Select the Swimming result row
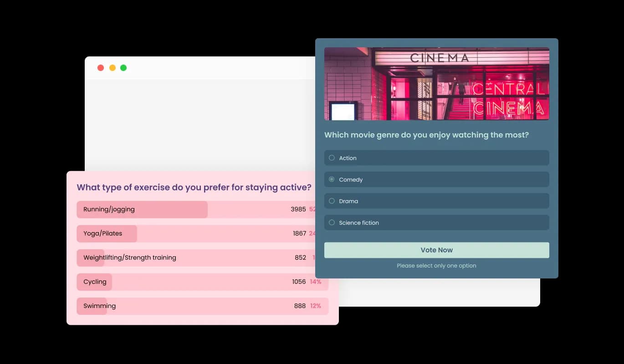 pyautogui.click(x=99, y=306)
